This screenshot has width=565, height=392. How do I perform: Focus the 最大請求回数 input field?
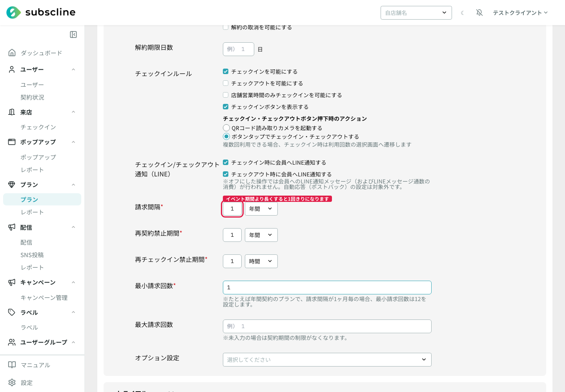pyautogui.click(x=327, y=327)
